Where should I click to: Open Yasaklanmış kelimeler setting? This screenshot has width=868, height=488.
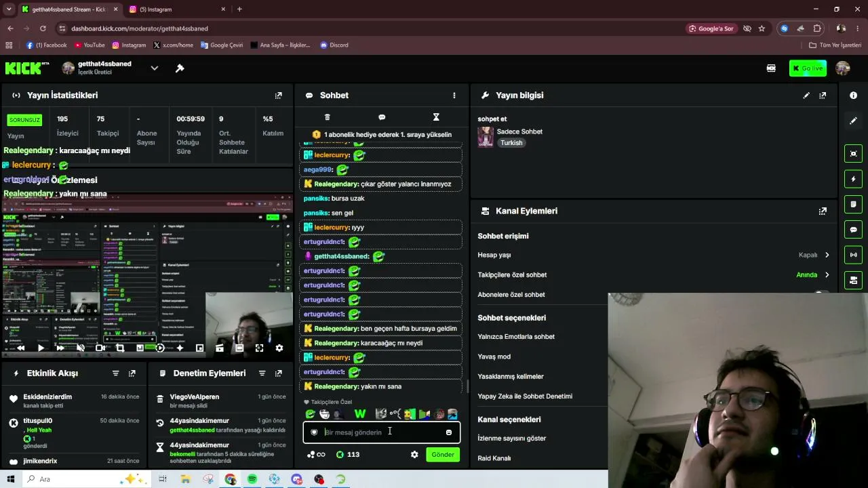(x=511, y=376)
